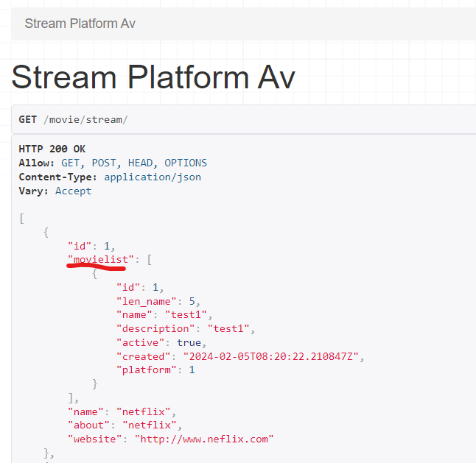Select the "movielist" key in the JSON
This screenshot has width=476, height=463.
101,260
